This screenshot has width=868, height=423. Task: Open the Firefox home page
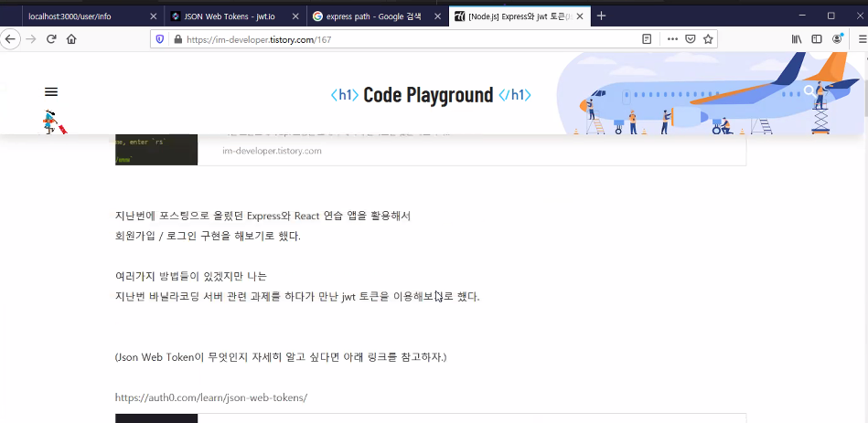71,39
